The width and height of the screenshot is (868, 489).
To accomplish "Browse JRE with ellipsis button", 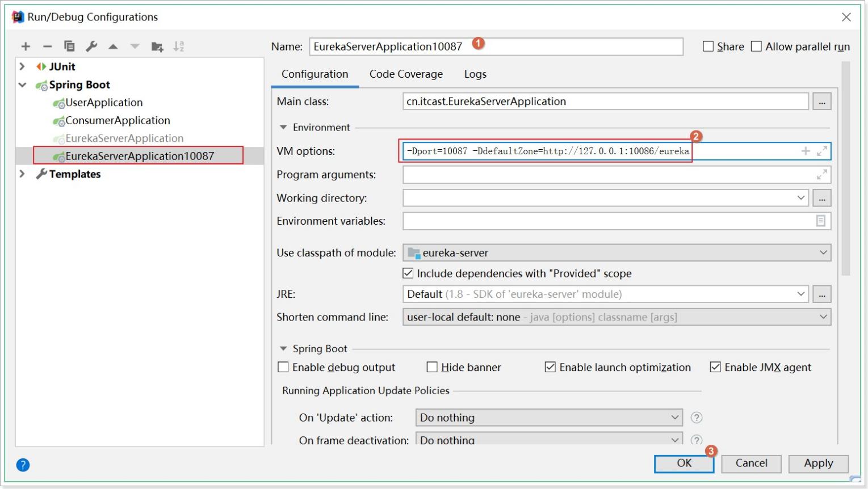I will (822, 294).
